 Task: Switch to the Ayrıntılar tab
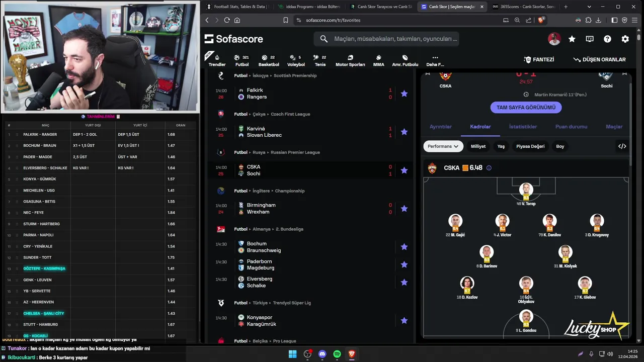point(441,127)
